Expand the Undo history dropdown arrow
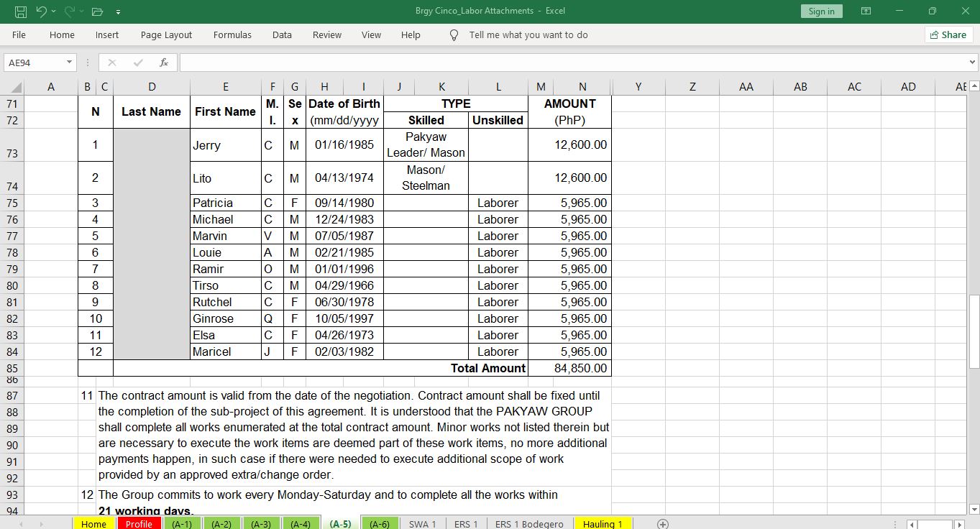980x529 pixels. [x=53, y=11]
